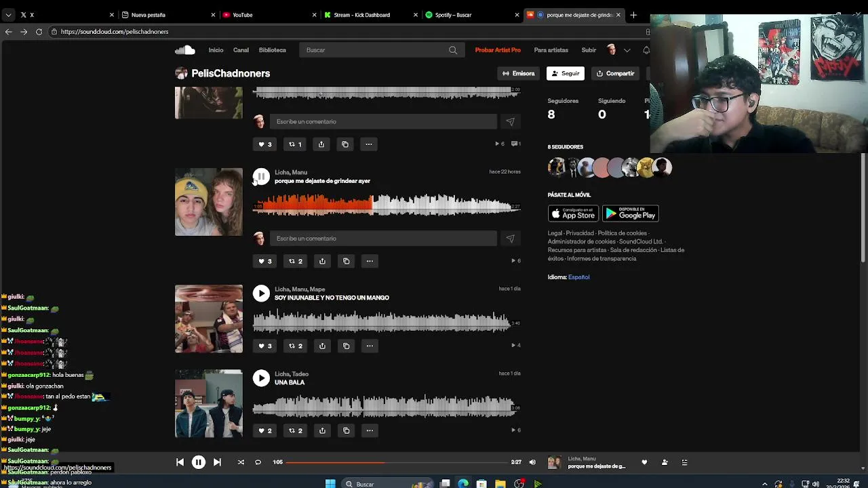Copy link icon for 'porque me dejaste de grindear'

tap(346, 261)
